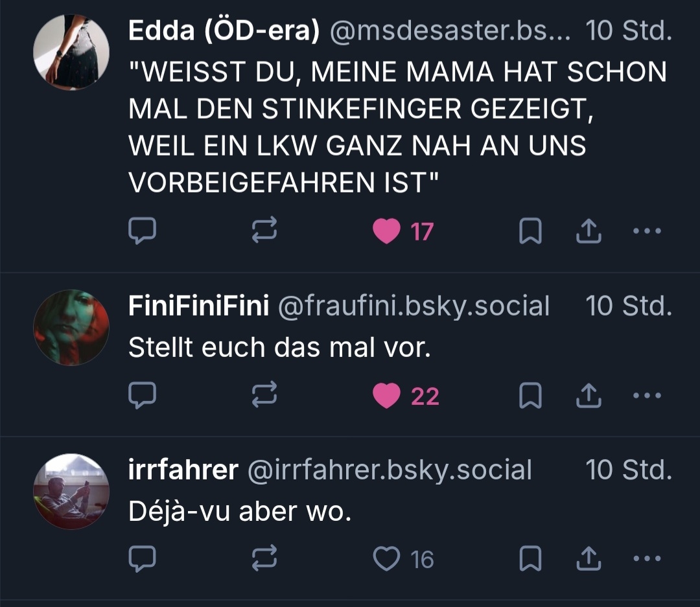This screenshot has height=607, width=700.
Task: Unlike FiniFiniFini's post with 22 likes
Action: coord(387,396)
